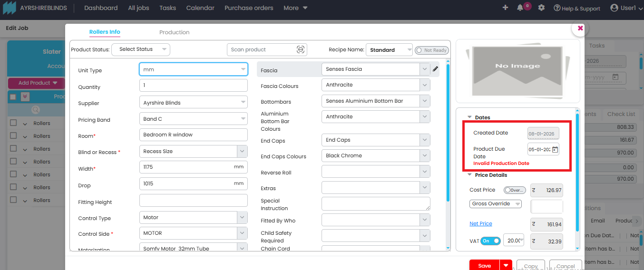
Task: Open the settings gear in top bar
Action: (541, 8)
